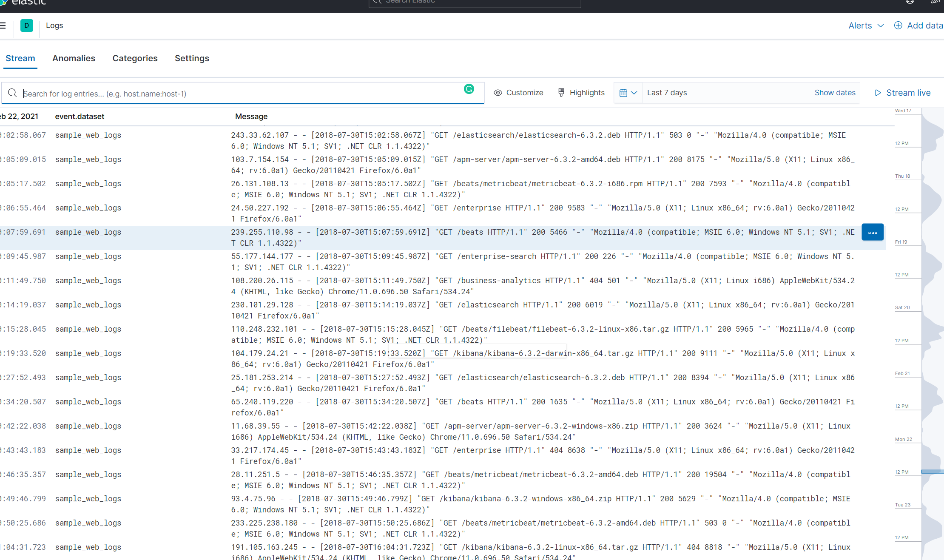Click the timestamp :07:59.691
Image resolution: width=944 pixels, height=560 pixels.
point(23,232)
